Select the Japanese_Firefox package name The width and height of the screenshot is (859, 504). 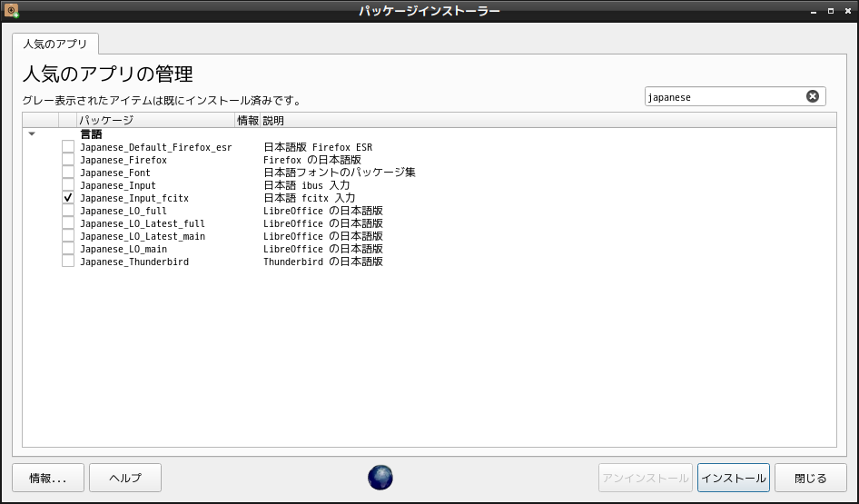click(123, 160)
